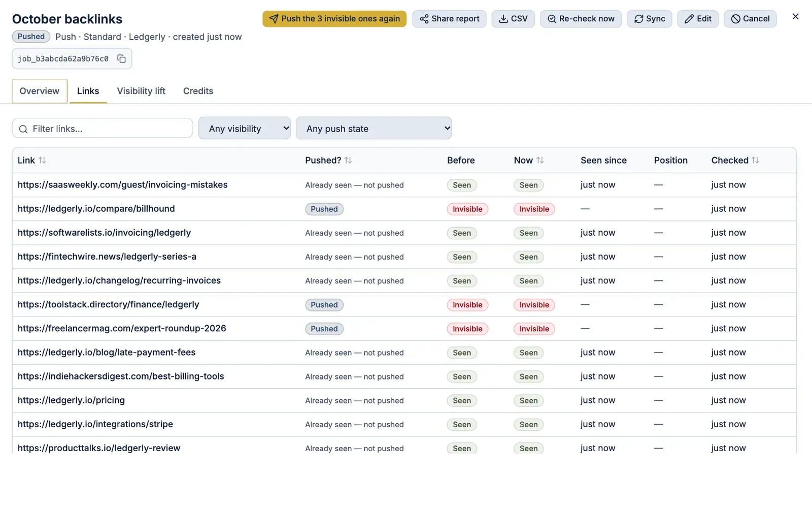Screen dimensions: 812x508
Task: Cancel the job
Action: pos(750,19)
